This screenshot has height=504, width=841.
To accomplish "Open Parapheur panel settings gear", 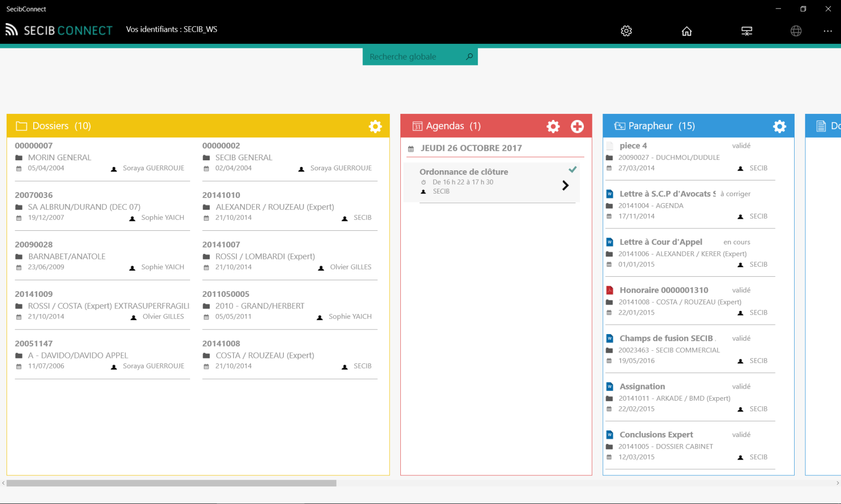I will (779, 127).
